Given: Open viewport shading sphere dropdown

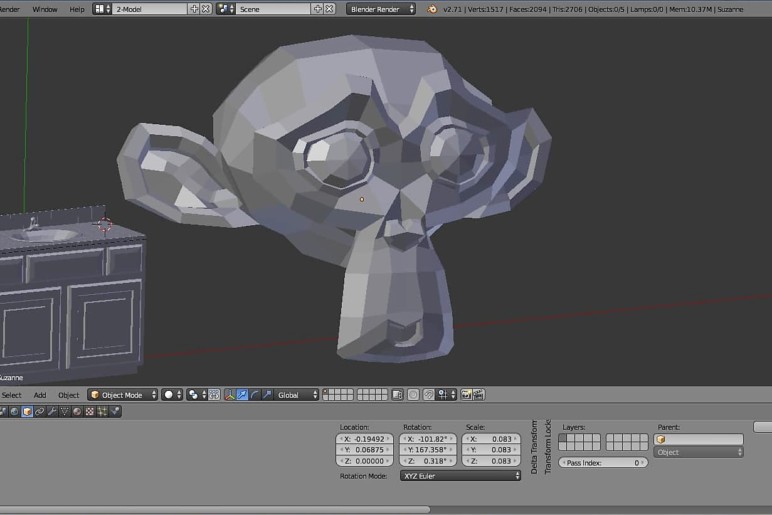Looking at the screenshot, I should point(172,395).
